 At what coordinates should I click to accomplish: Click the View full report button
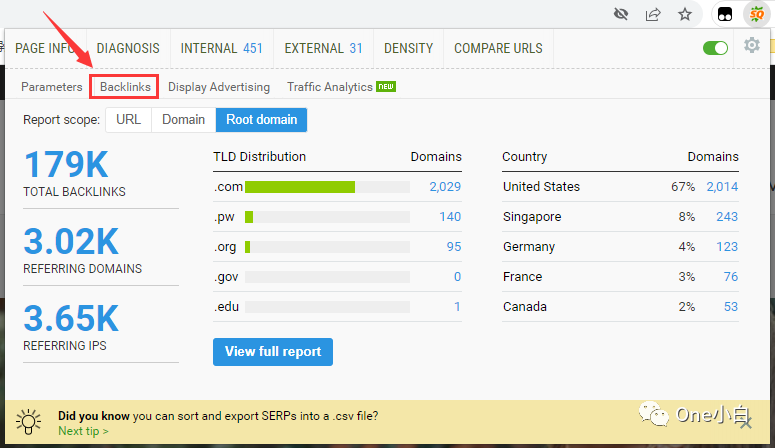[273, 352]
